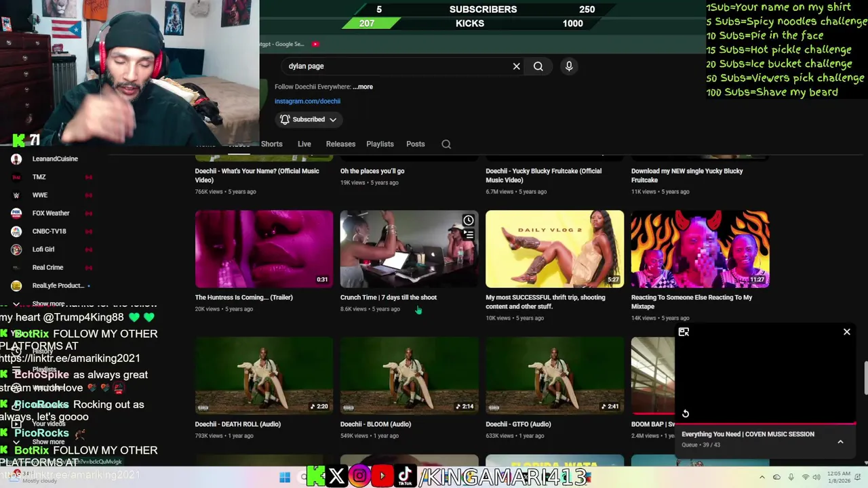Play the Daily Vlog 2 thumbnail
This screenshot has height=488, width=868.
pyautogui.click(x=555, y=249)
